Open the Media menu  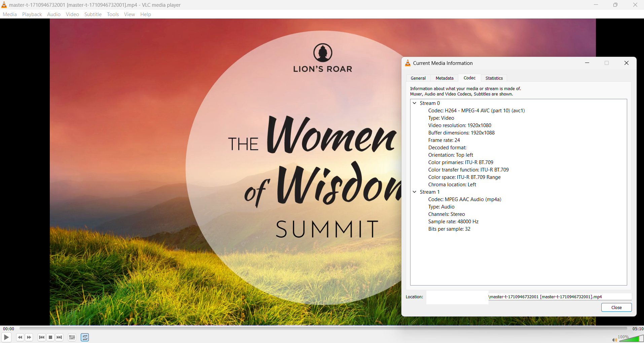coord(10,14)
